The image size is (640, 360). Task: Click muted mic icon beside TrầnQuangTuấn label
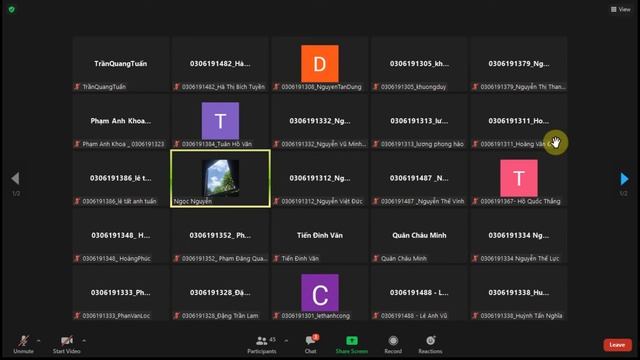[77, 87]
